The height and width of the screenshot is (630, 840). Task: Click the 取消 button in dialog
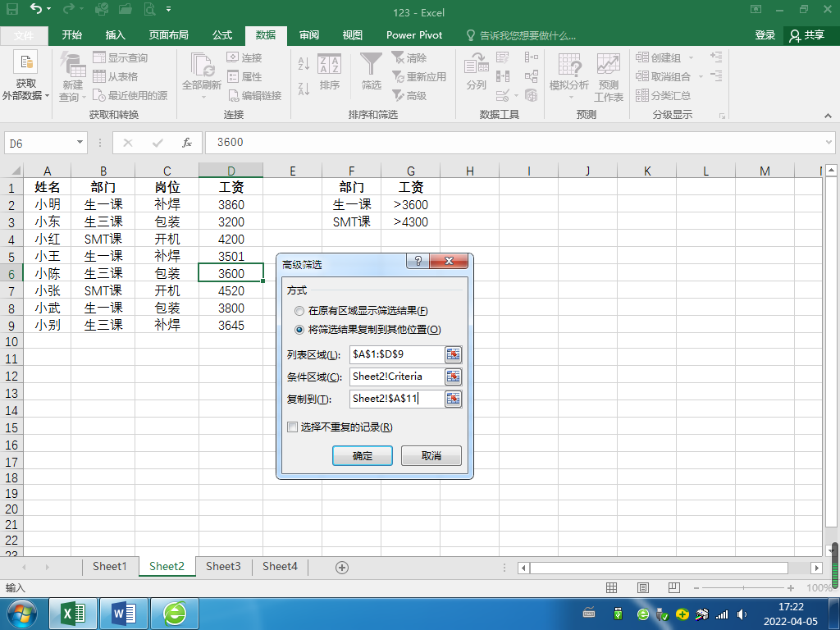(431, 456)
